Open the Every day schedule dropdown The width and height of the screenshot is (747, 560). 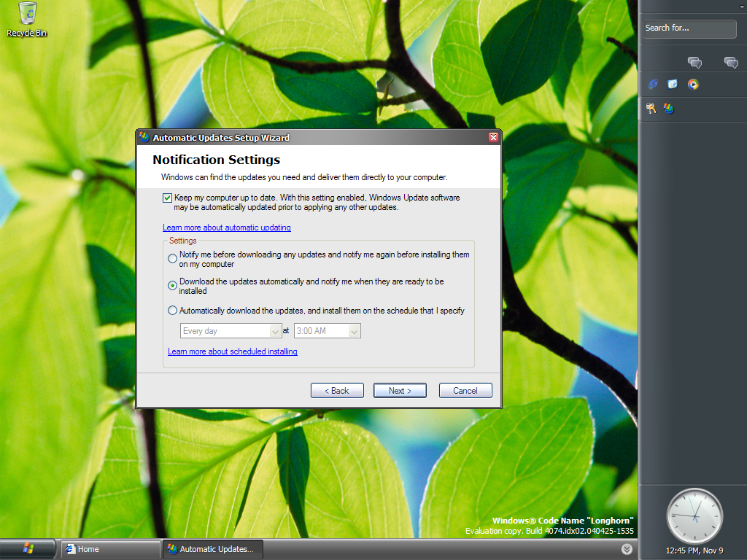coord(231,331)
